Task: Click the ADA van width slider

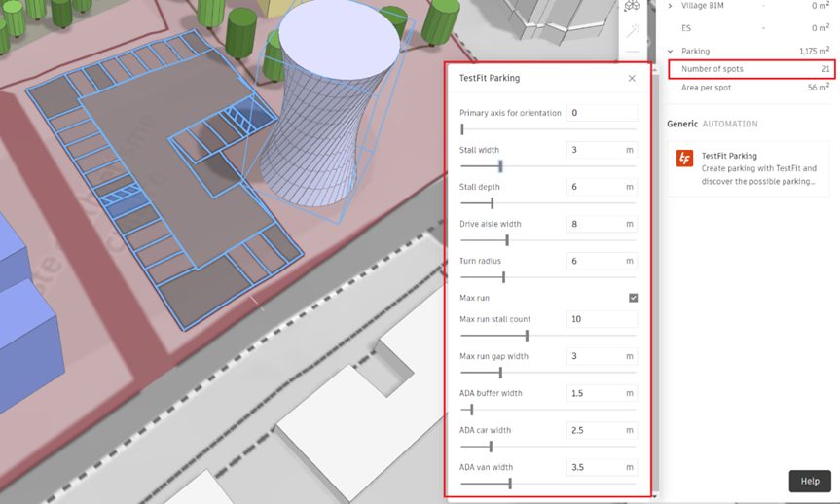Action: pos(548,484)
